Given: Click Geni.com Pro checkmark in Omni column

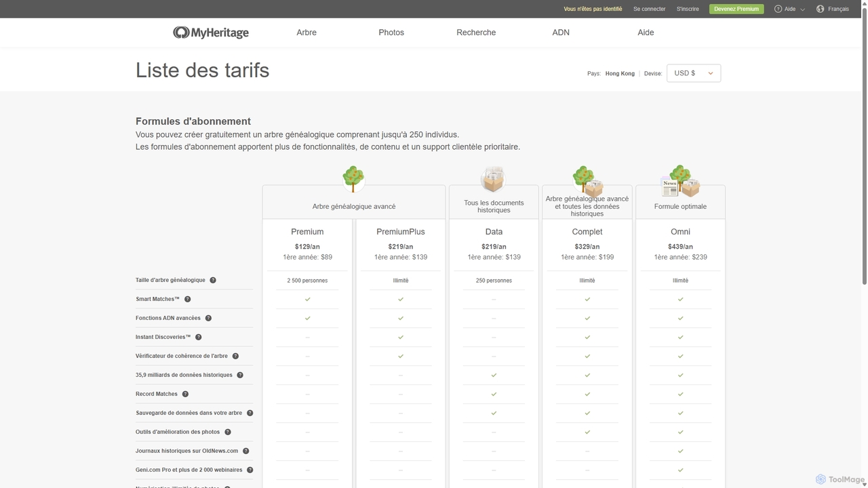Looking at the screenshot, I should tap(680, 470).
